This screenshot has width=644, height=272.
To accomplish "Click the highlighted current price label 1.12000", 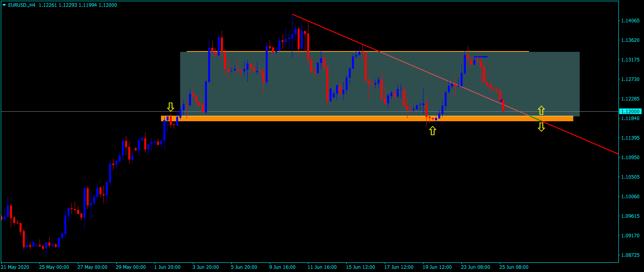I will pyautogui.click(x=630, y=112).
